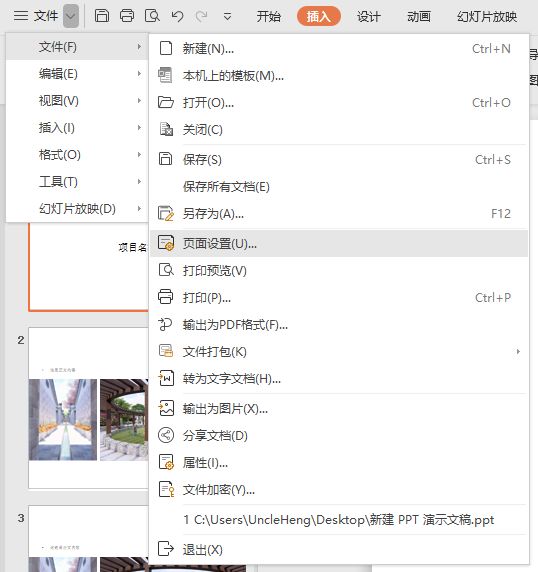The height and width of the screenshot is (572, 538).
Task: Expand the 文件(F) submenu
Action: coord(77,47)
